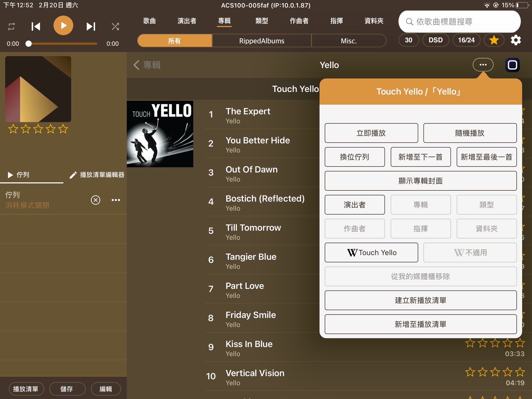The image size is (532, 399).
Task: Clear the queue with the X icon
Action: 96,200
